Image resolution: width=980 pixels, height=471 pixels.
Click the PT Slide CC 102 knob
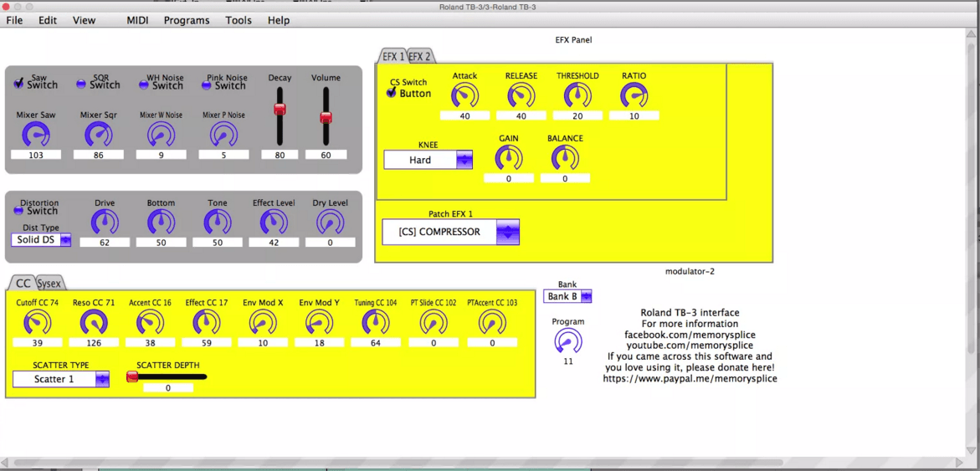tap(432, 323)
